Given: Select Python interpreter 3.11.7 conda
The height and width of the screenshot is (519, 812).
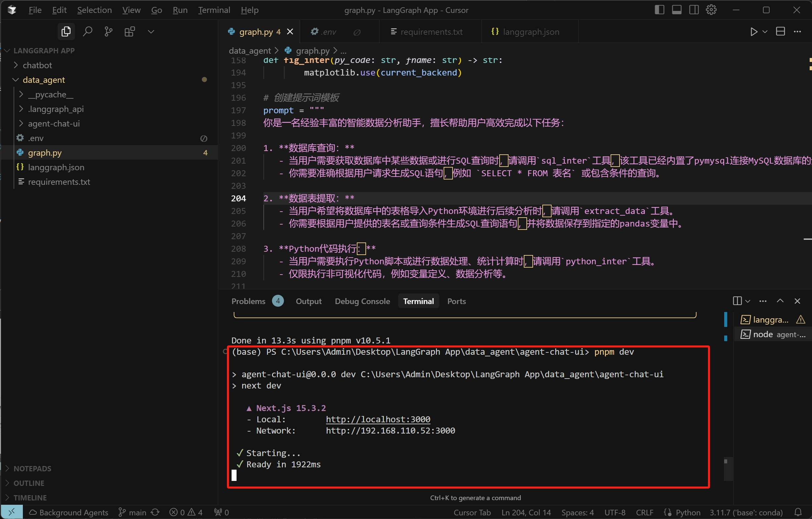Looking at the screenshot, I should click(x=746, y=512).
